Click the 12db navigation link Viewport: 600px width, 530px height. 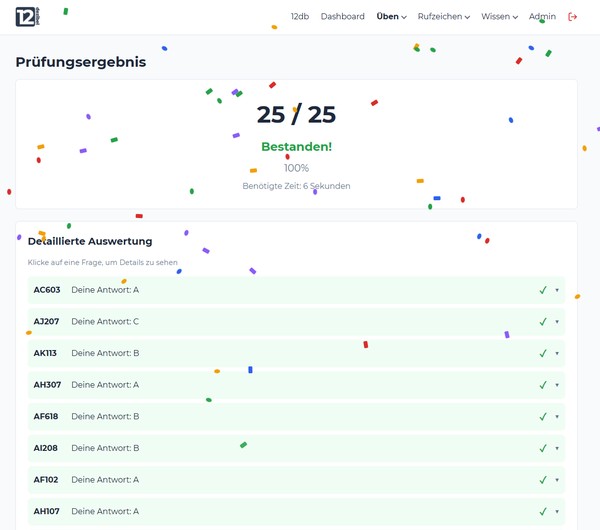point(299,17)
